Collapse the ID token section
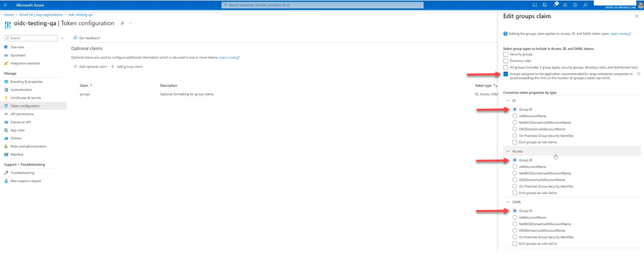This screenshot has height=256, width=644. click(x=507, y=100)
